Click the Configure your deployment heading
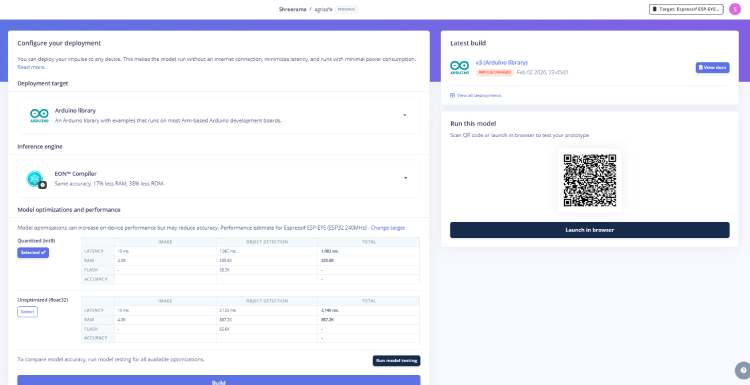750x385 pixels. point(59,43)
